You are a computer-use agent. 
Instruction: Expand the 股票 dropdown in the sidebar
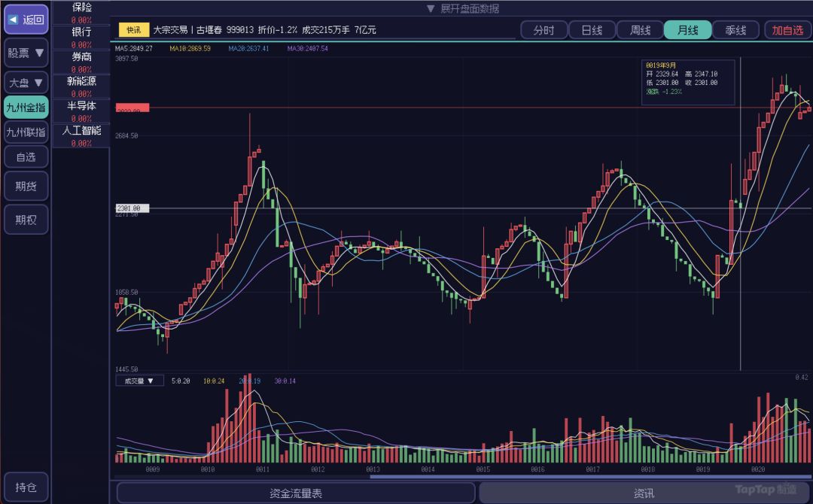[26, 53]
